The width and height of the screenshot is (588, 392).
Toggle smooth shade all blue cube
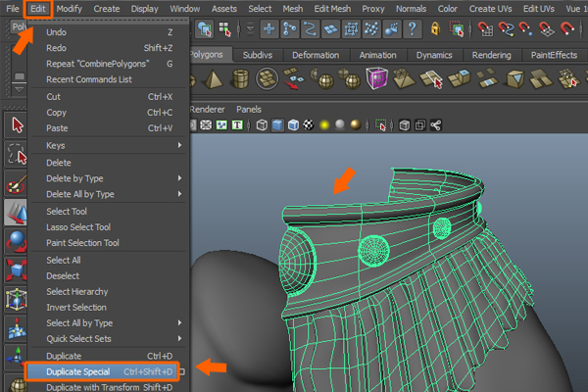pos(277,124)
